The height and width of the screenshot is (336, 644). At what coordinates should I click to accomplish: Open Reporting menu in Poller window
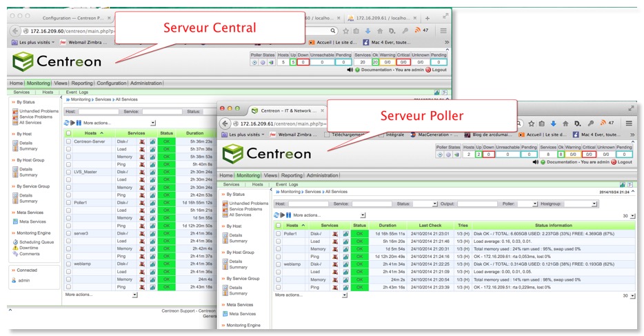[x=292, y=175]
